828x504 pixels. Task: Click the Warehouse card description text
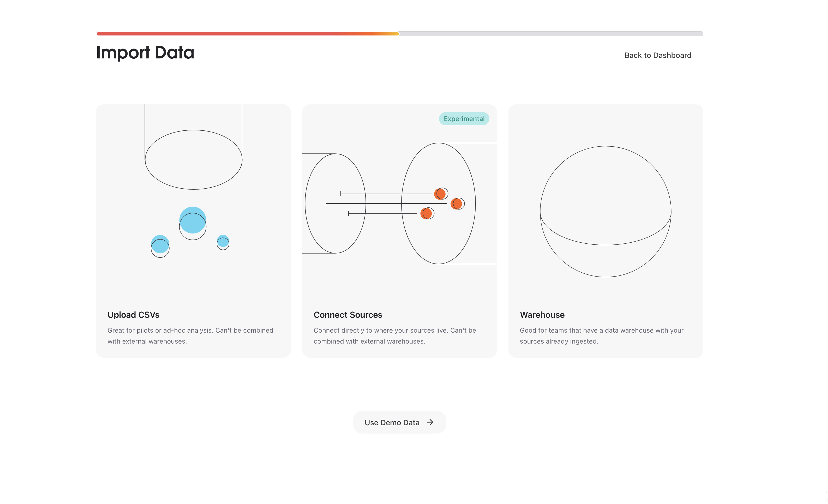[x=601, y=336]
